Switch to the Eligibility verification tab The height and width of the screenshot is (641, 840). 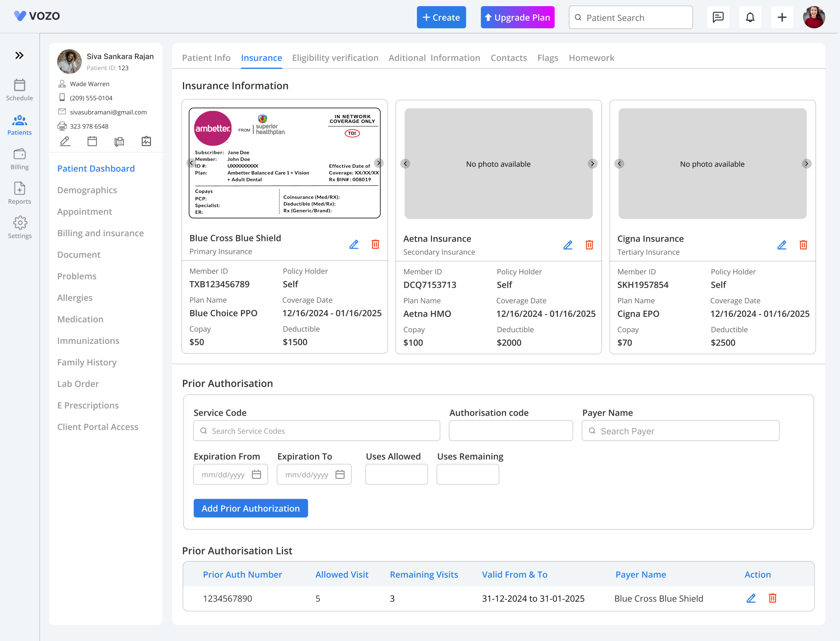click(335, 57)
